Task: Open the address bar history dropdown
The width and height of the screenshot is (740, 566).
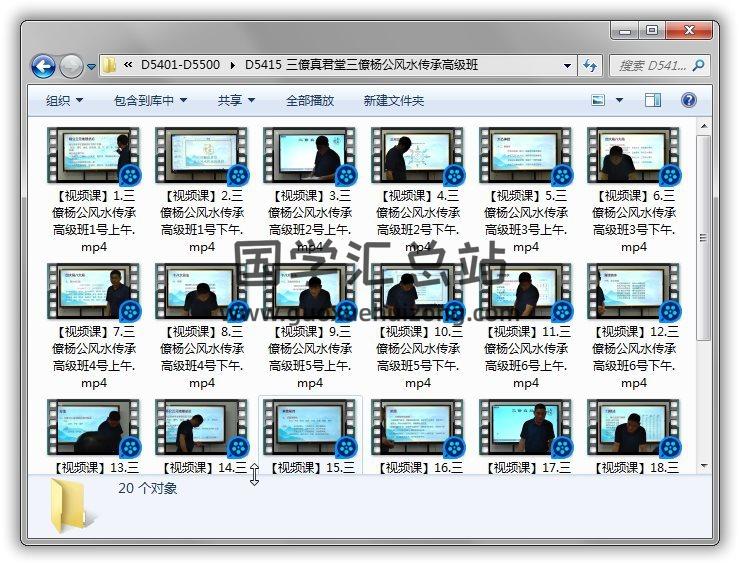Action: [x=567, y=66]
